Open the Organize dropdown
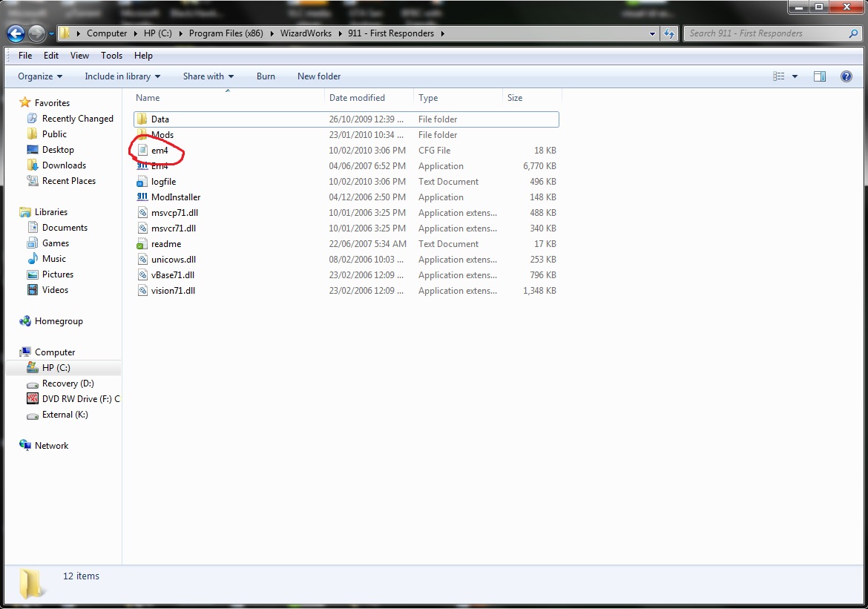 (x=40, y=76)
